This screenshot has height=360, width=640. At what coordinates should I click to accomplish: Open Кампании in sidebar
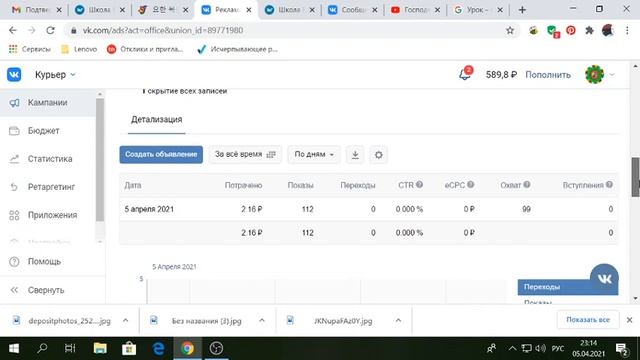[x=47, y=102]
